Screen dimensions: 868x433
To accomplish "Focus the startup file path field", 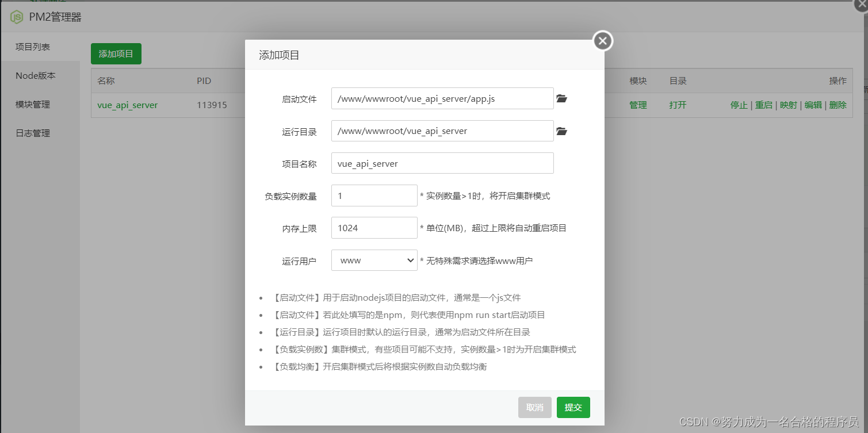I will (x=442, y=98).
